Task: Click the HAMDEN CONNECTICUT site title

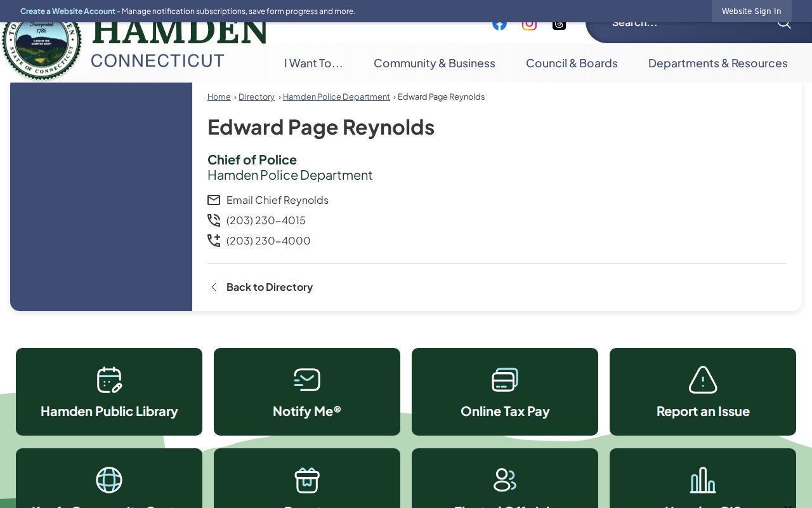Action: tap(179, 46)
